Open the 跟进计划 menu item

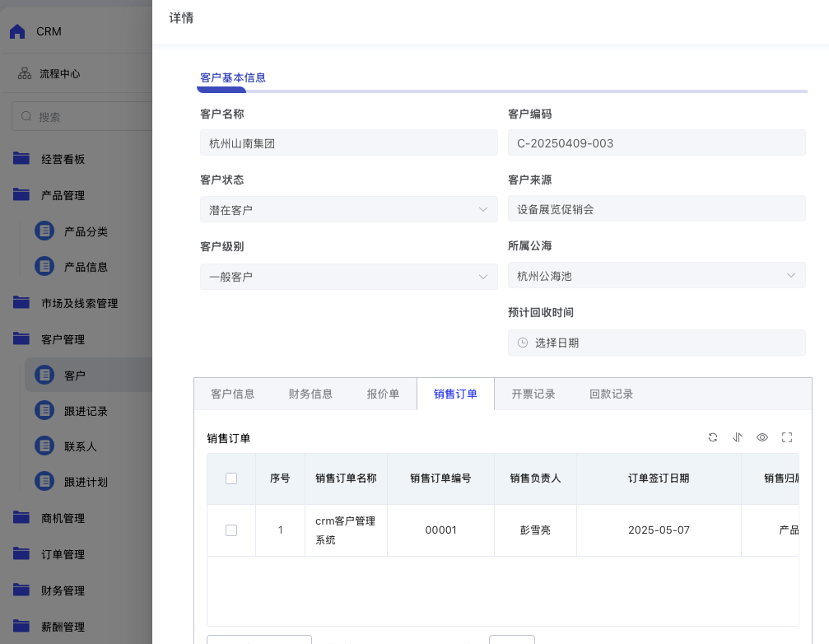coord(86,482)
